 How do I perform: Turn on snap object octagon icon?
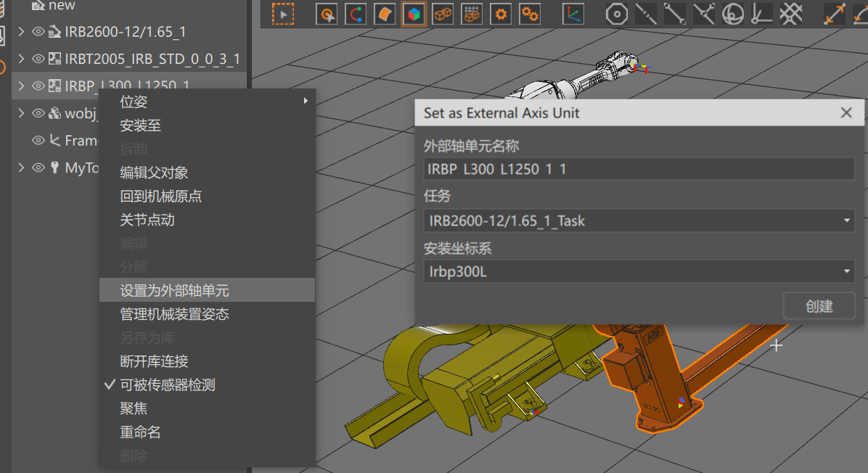[x=616, y=14]
